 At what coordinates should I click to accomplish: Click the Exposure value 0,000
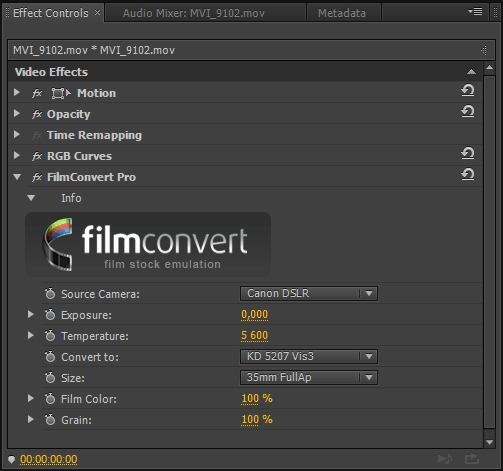pyautogui.click(x=254, y=314)
